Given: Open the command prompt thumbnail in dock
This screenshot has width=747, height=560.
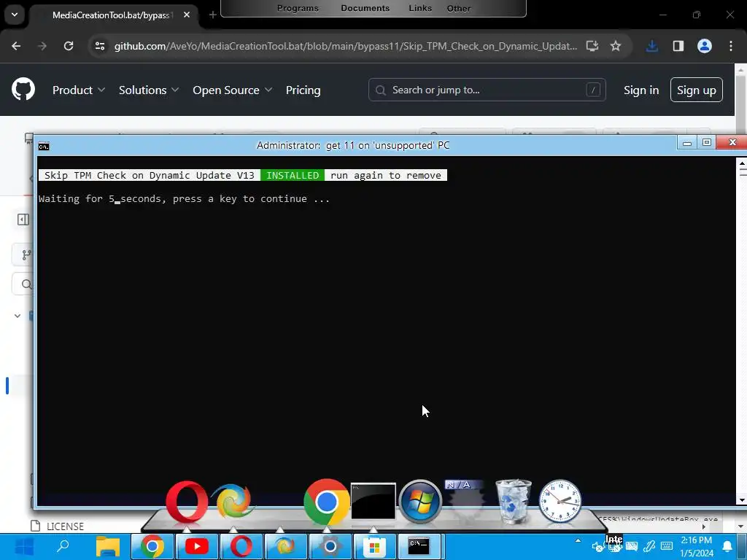Looking at the screenshot, I should [373, 501].
